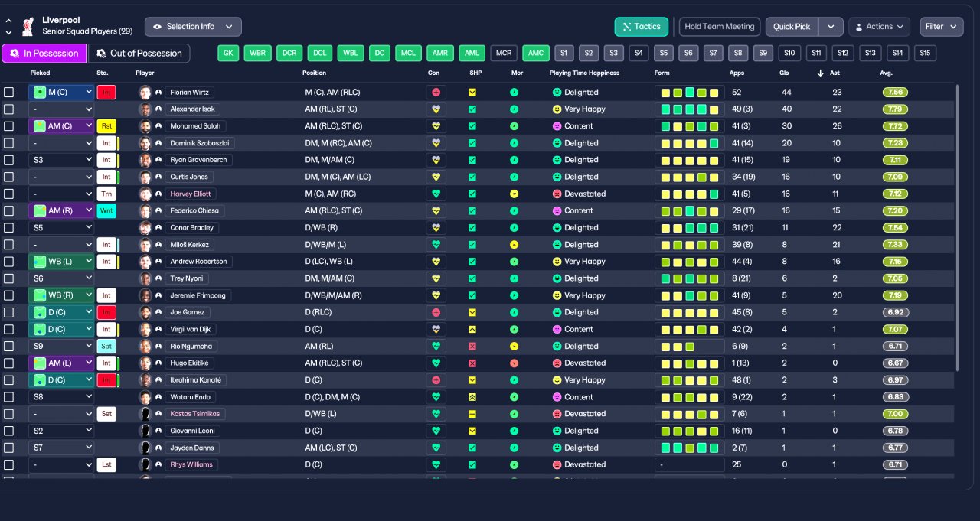Open the Selection Info dropdown

(x=193, y=27)
